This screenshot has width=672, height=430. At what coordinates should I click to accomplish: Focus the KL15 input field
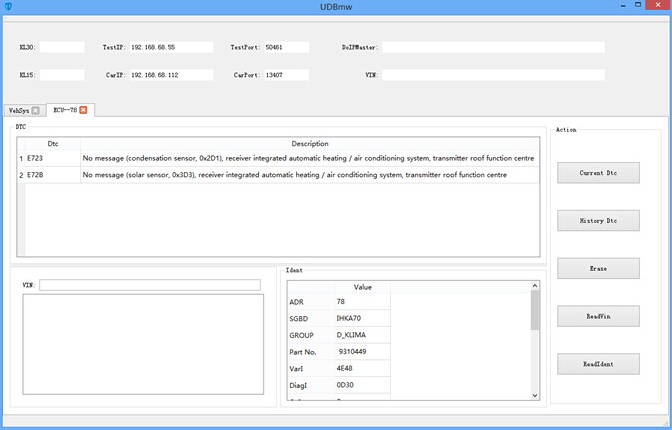62,75
